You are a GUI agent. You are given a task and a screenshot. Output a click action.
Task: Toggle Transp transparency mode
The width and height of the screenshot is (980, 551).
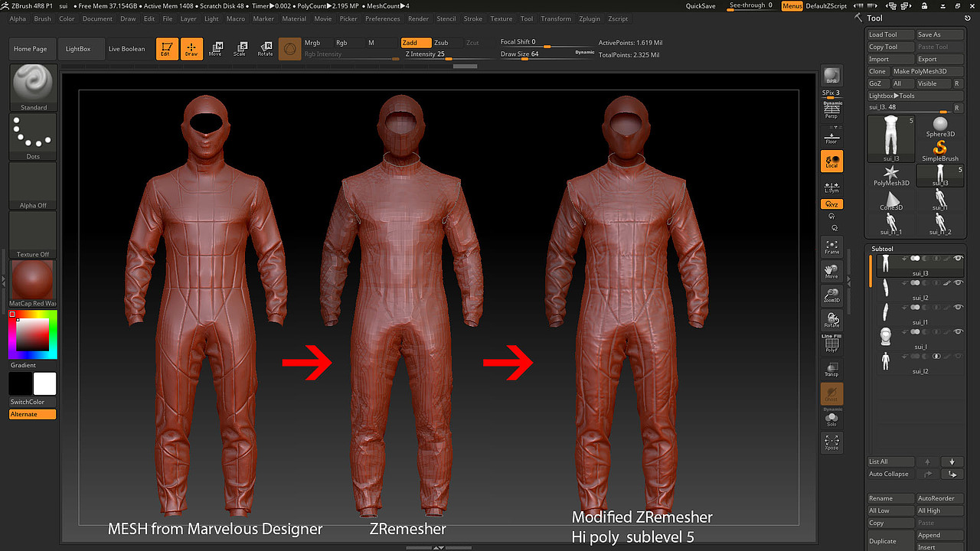click(831, 369)
